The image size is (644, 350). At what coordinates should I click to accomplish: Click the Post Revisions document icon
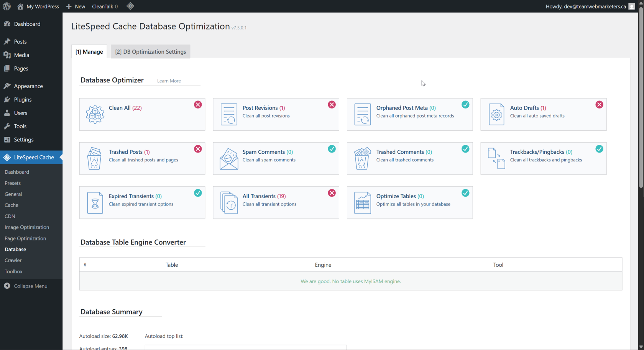pos(229,114)
